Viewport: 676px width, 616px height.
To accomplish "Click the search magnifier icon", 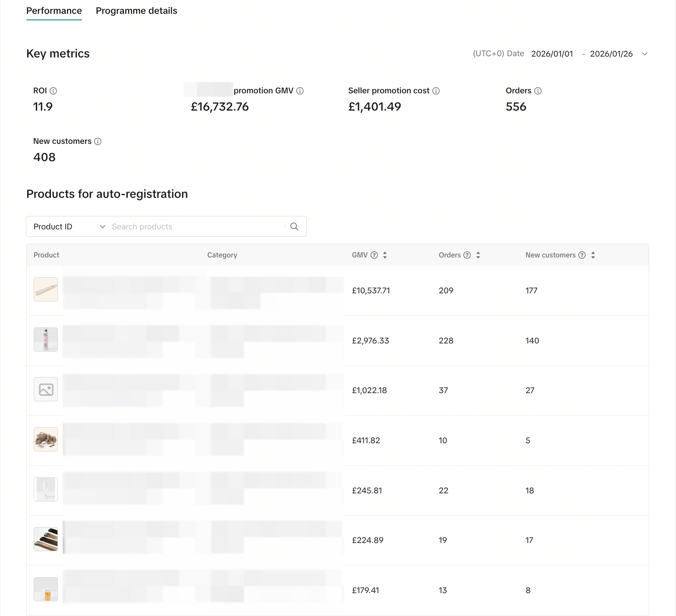I will click(x=295, y=227).
